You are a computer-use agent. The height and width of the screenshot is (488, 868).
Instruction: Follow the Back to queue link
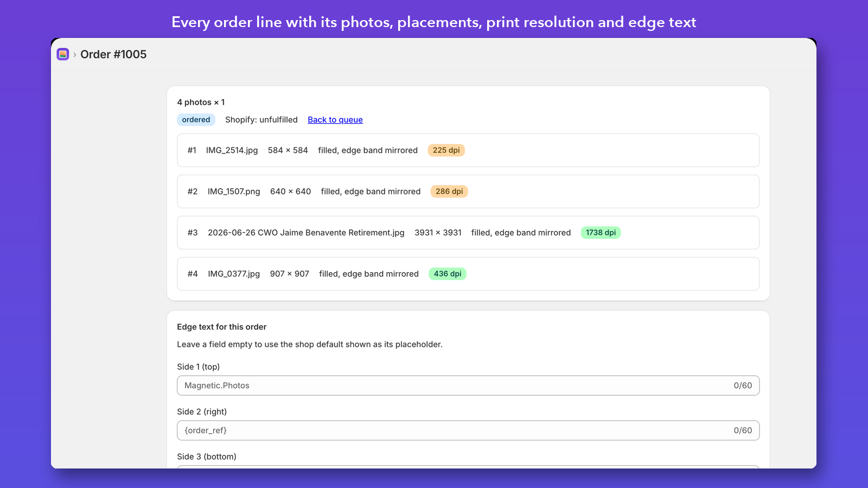(335, 120)
